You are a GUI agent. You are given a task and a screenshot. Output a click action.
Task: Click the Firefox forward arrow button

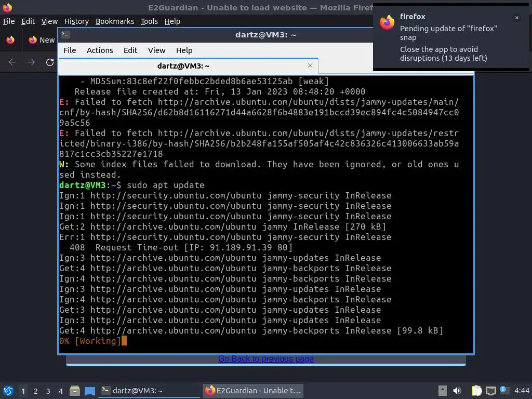click(x=31, y=62)
